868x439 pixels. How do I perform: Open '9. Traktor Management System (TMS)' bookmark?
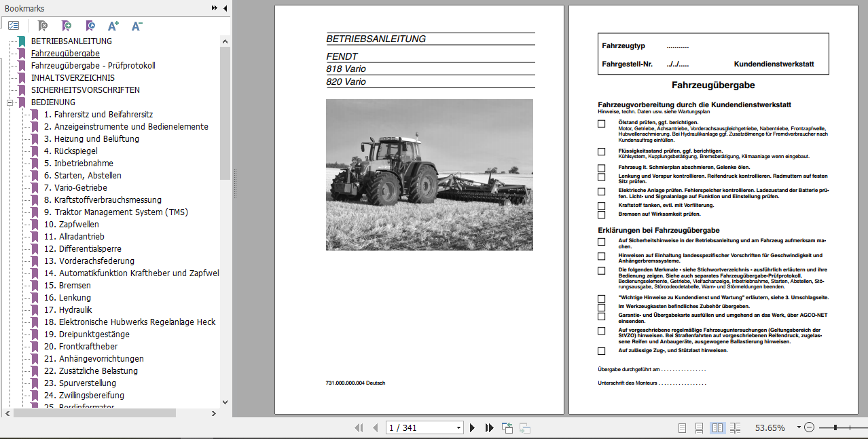point(116,212)
